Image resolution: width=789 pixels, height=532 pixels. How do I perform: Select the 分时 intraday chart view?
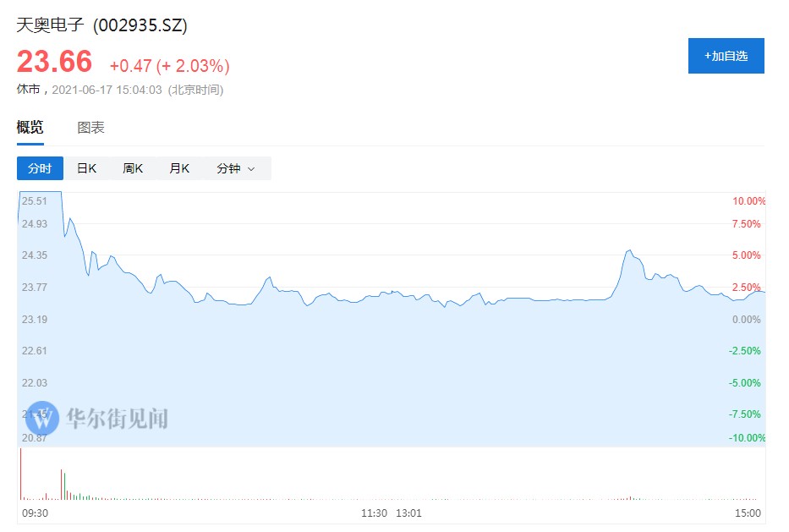click(x=40, y=168)
